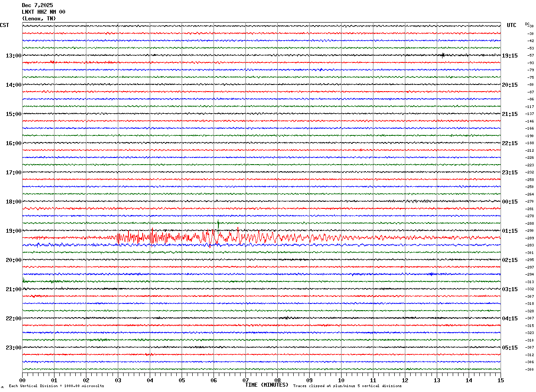
Task: Click the DC offset value "-328"
Action: click(x=529, y=311)
